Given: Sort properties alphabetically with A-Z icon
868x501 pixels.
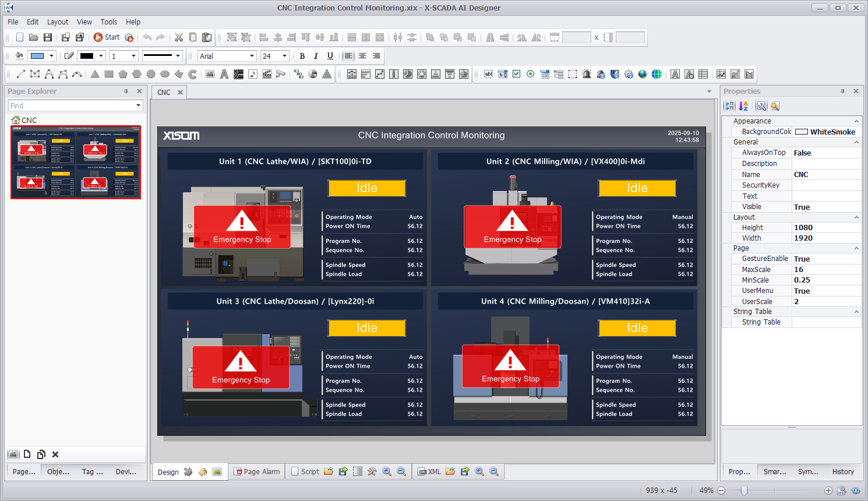Looking at the screenshot, I should (x=744, y=106).
